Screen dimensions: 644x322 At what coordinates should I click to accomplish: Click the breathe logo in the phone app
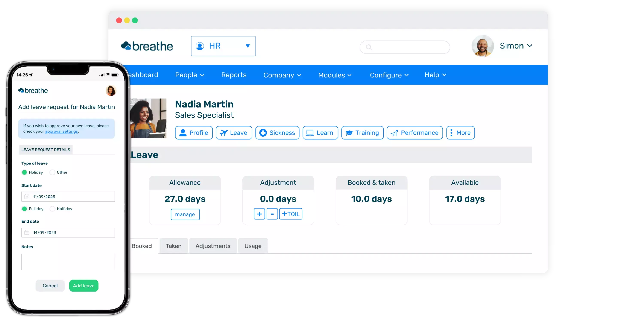tap(33, 90)
